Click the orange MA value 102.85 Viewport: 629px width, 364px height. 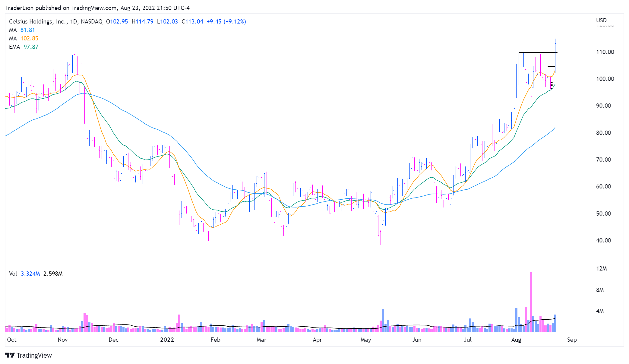(x=29, y=38)
